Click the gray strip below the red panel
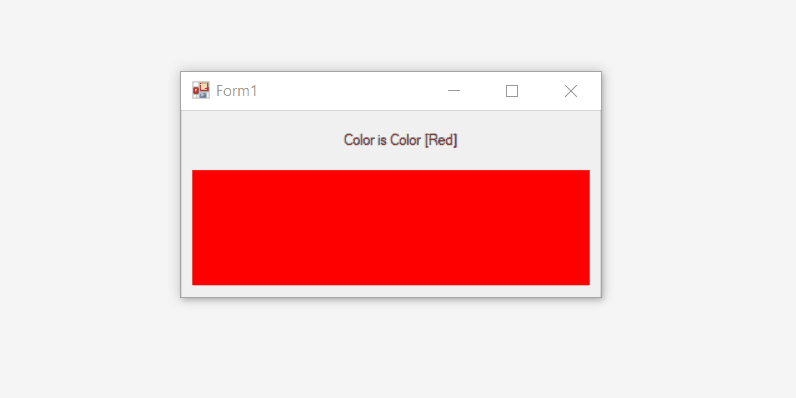The image size is (796, 398). (391, 291)
